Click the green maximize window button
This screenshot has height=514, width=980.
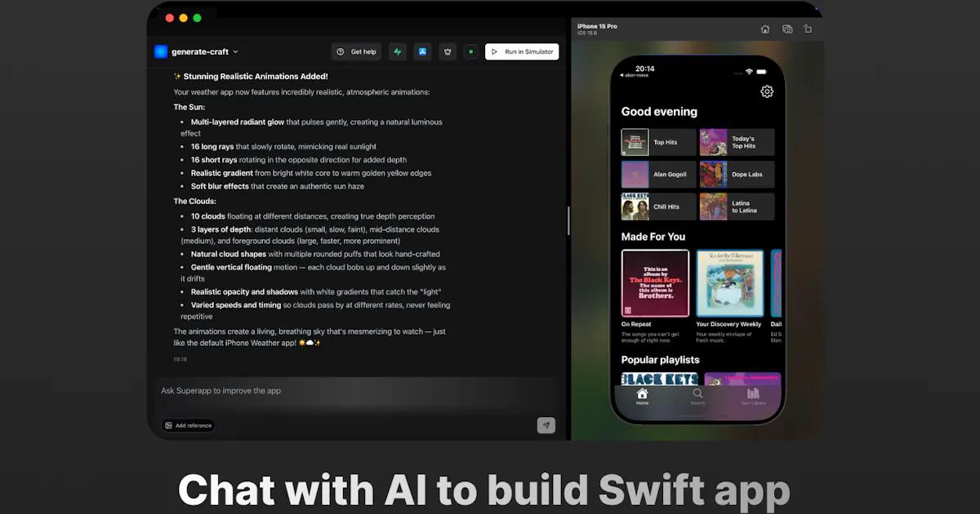[198, 18]
